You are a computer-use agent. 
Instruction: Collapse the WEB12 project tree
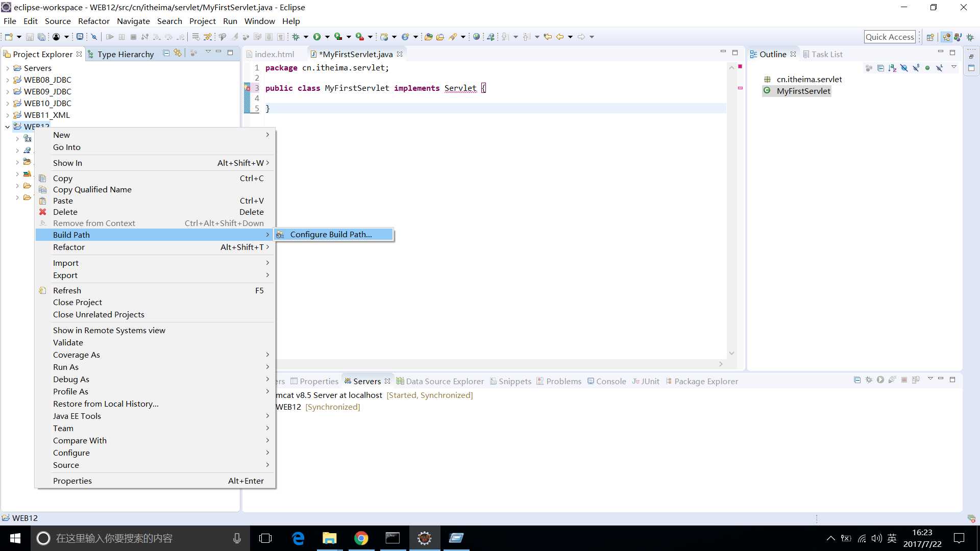pos(7,127)
